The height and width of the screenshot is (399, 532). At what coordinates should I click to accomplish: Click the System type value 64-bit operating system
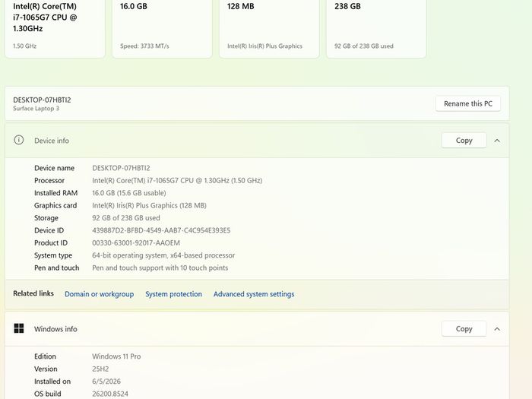tap(163, 255)
